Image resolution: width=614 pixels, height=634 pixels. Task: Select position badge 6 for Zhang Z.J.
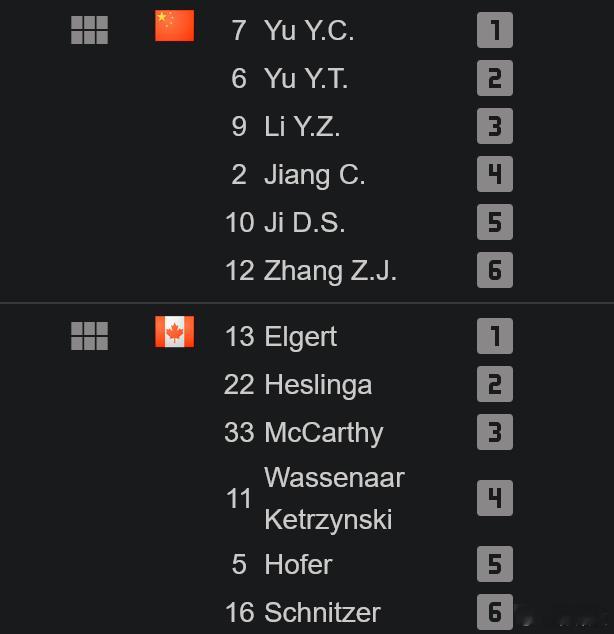pos(495,270)
